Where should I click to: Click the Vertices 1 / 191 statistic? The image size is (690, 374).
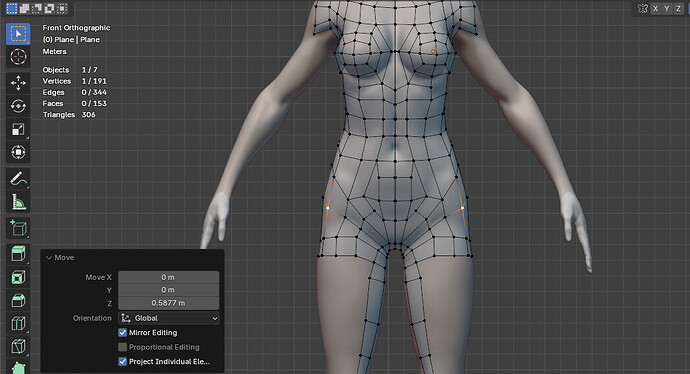74,81
